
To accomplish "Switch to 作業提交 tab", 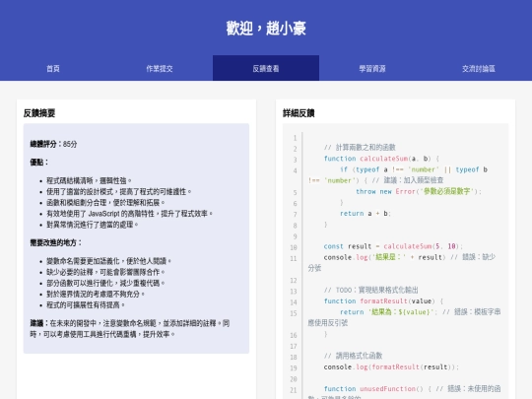I will click(160, 69).
